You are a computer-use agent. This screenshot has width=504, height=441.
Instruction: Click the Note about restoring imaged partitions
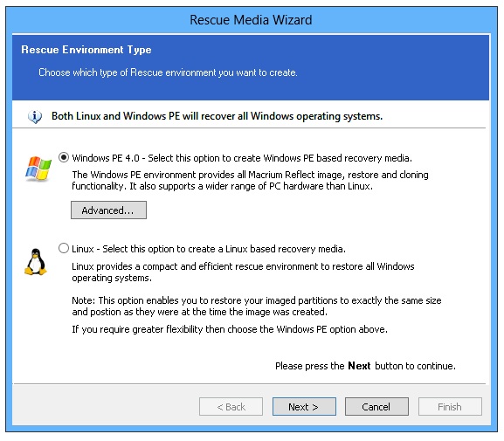[257, 306]
